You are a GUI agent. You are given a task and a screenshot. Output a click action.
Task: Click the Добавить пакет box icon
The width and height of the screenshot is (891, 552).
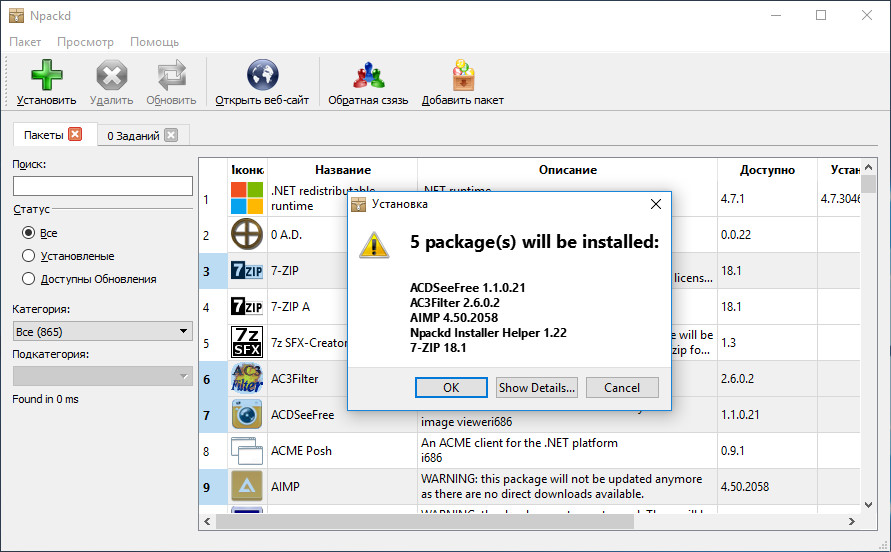(463, 75)
